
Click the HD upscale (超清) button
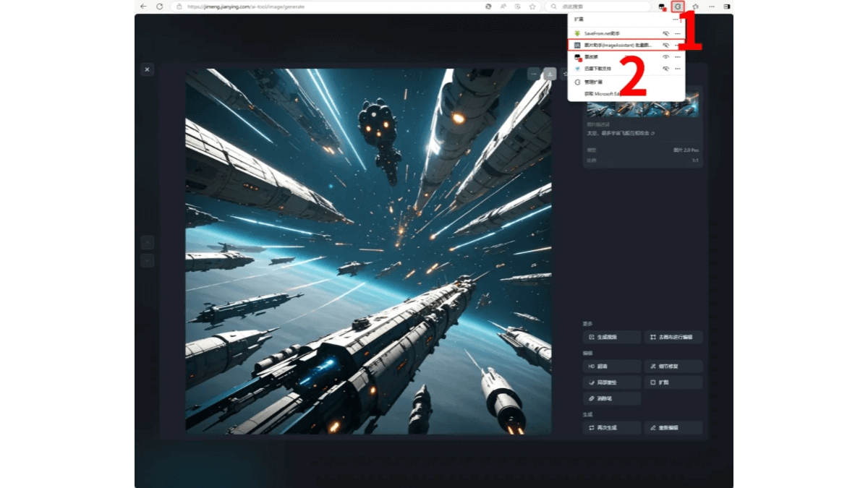(x=611, y=367)
